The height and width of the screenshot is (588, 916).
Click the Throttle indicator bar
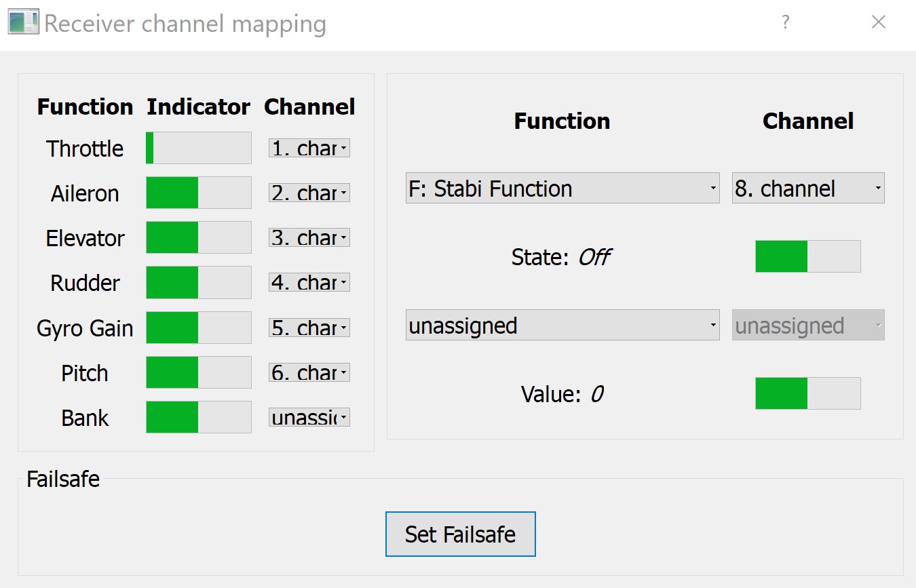point(199,149)
